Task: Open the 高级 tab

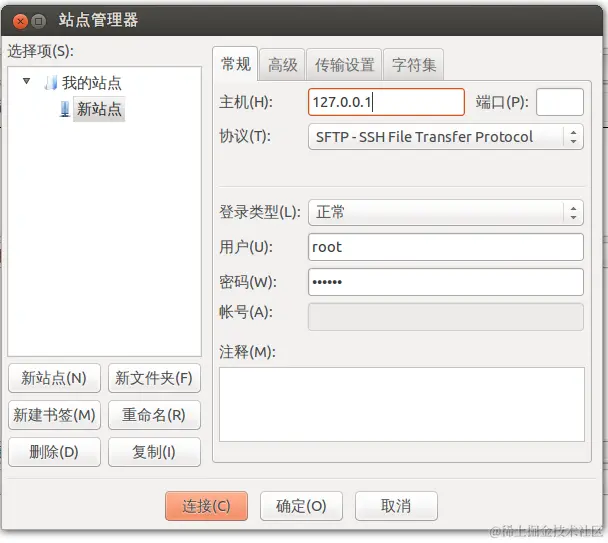Action: [x=282, y=65]
